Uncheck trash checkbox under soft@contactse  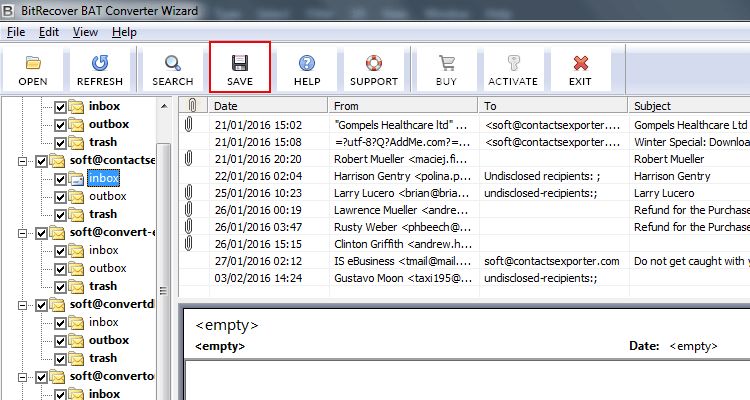(60, 215)
